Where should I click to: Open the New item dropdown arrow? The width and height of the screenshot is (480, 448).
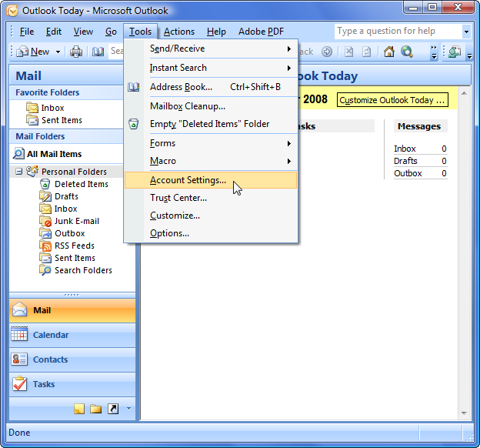[58, 52]
